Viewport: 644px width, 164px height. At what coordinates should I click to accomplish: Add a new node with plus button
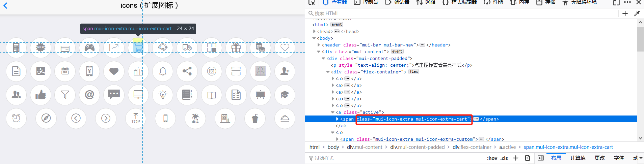click(x=625, y=13)
